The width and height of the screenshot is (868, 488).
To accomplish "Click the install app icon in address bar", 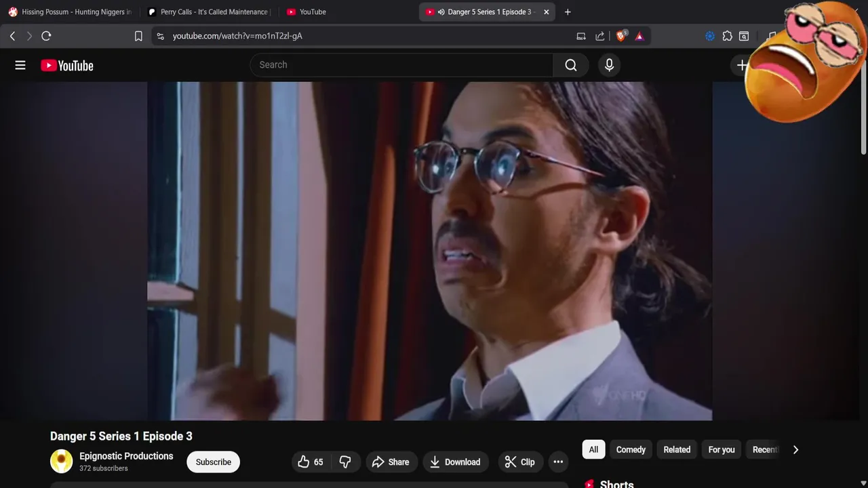I will point(581,36).
